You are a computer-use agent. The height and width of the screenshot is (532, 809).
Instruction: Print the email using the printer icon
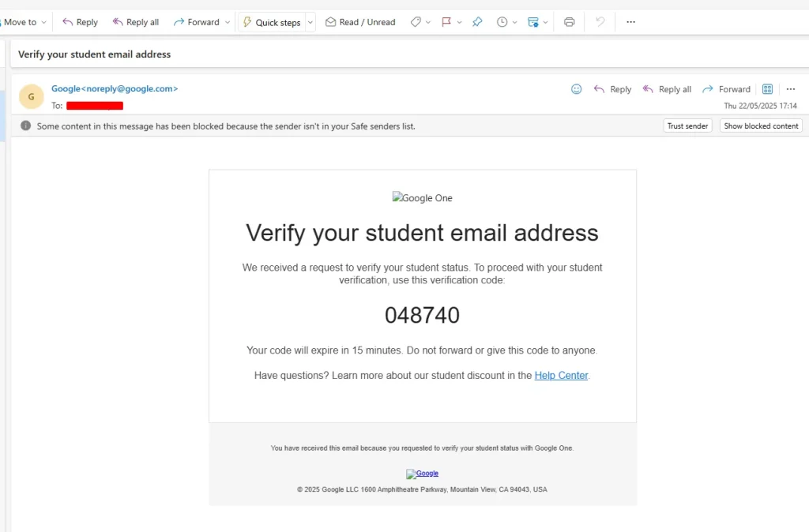[x=570, y=22]
